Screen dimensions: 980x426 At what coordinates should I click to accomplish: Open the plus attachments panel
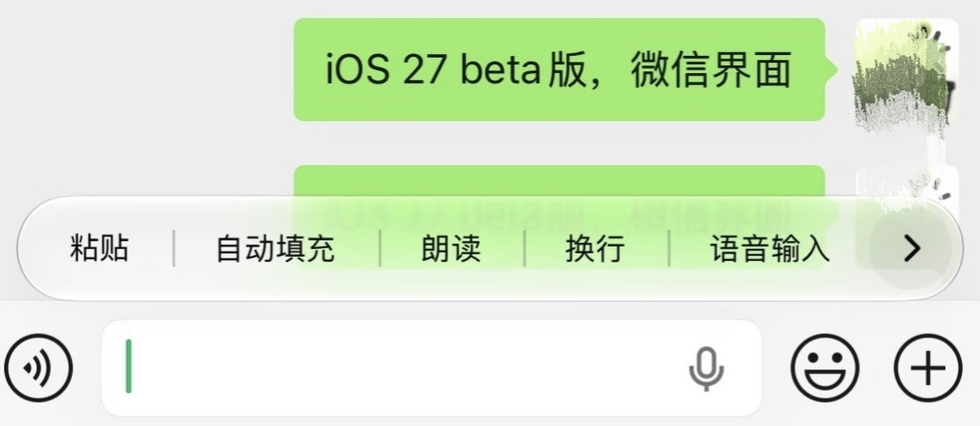(928, 368)
